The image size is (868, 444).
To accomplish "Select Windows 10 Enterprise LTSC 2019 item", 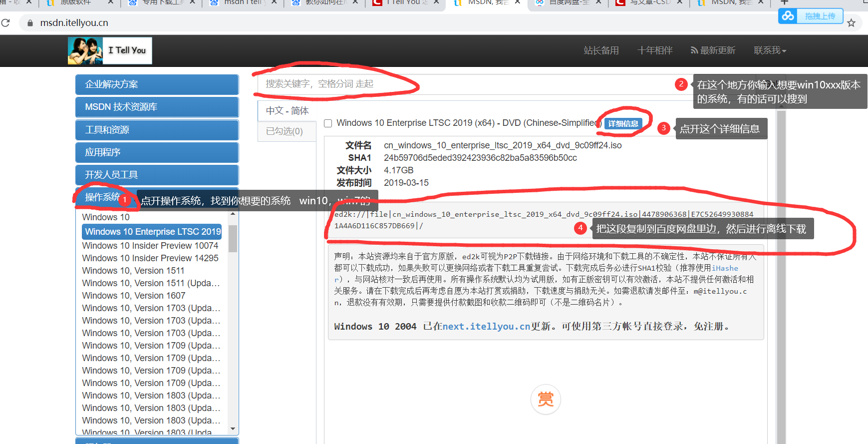I will point(152,232).
